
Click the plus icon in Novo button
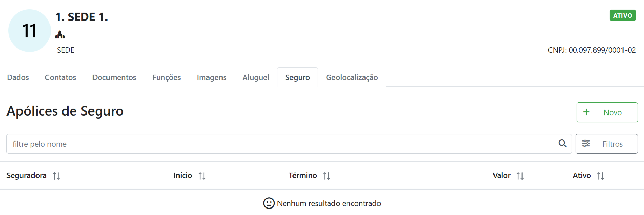586,112
